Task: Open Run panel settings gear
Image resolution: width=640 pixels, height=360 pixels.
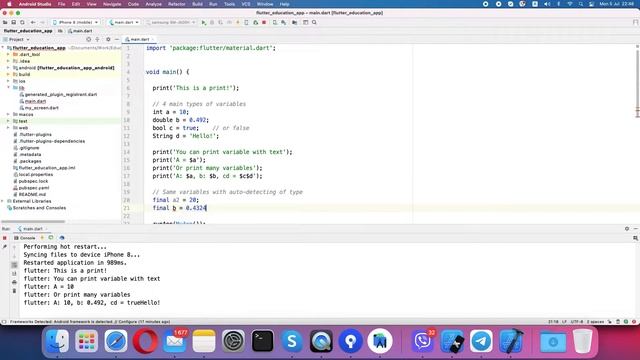Action: [x=627, y=229]
